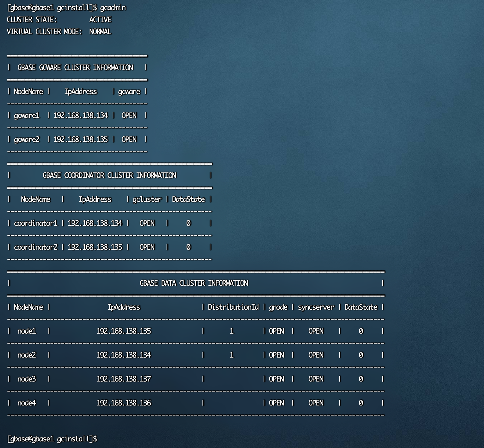
Task: Select the IP address in the gcware2 row
Action: (x=81, y=140)
